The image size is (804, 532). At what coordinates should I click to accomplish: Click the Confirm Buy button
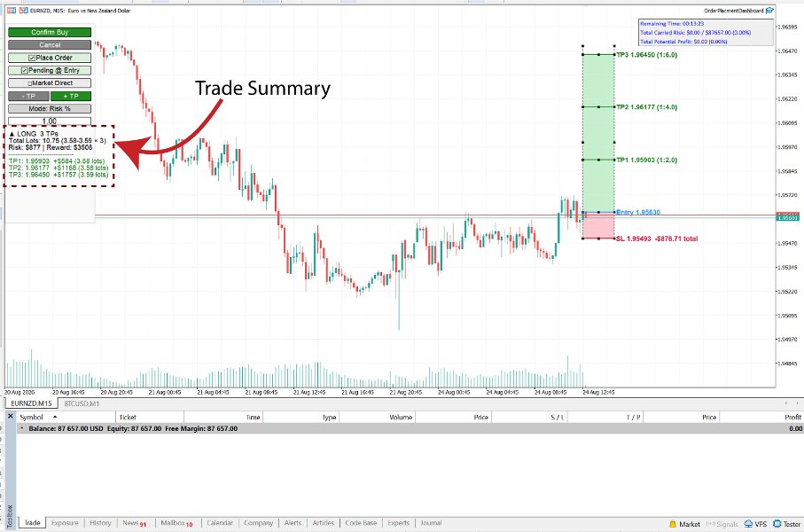tap(50, 32)
